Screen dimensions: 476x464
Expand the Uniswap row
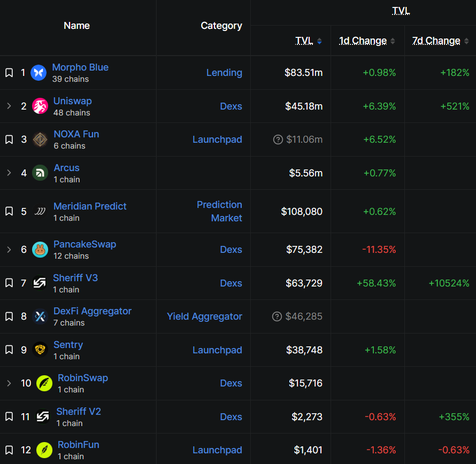pyautogui.click(x=9, y=106)
